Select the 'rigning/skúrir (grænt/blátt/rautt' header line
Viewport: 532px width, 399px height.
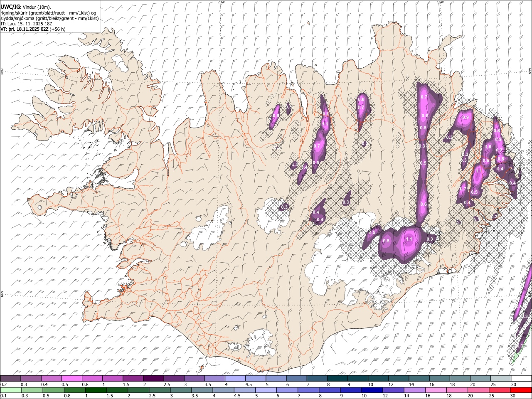coord(48,13)
